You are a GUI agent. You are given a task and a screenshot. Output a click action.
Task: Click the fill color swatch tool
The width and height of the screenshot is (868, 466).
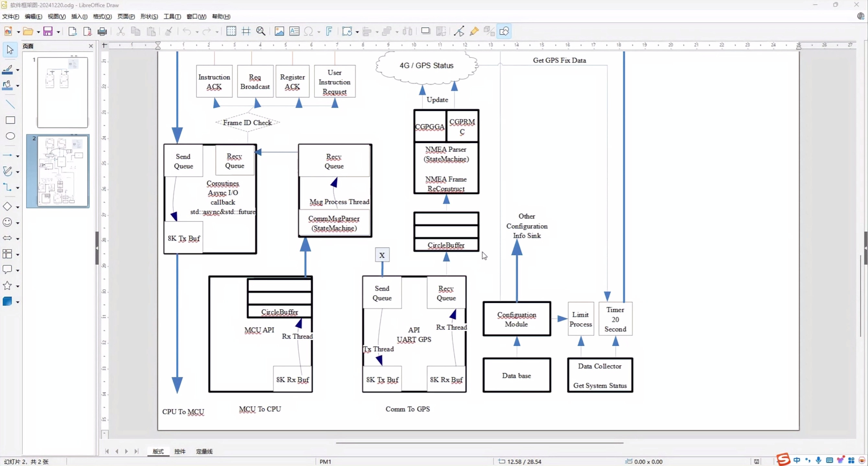coord(7,85)
